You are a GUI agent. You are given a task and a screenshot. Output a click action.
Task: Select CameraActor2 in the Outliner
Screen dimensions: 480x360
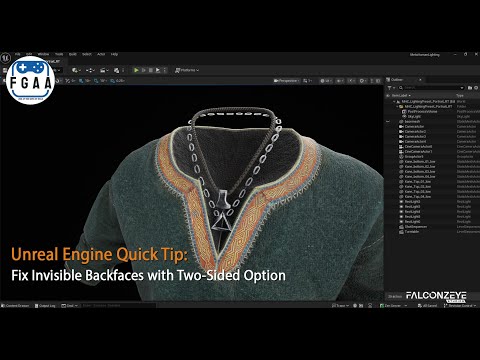(415, 131)
